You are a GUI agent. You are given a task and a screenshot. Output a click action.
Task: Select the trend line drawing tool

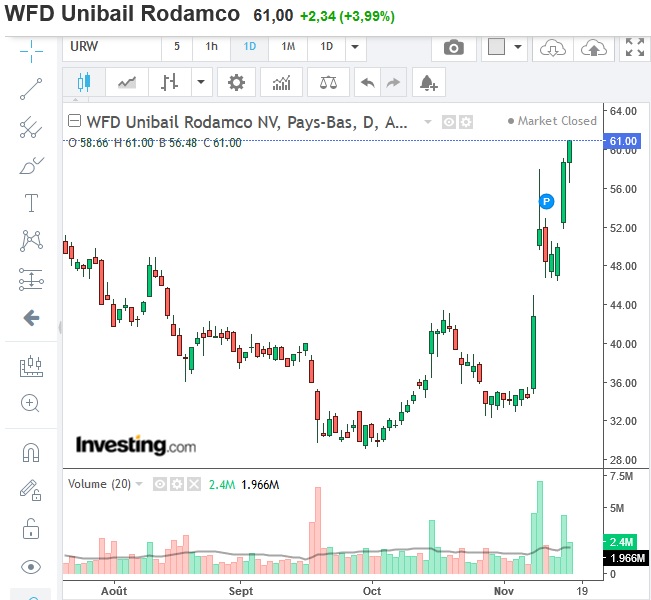coord(31,89)
